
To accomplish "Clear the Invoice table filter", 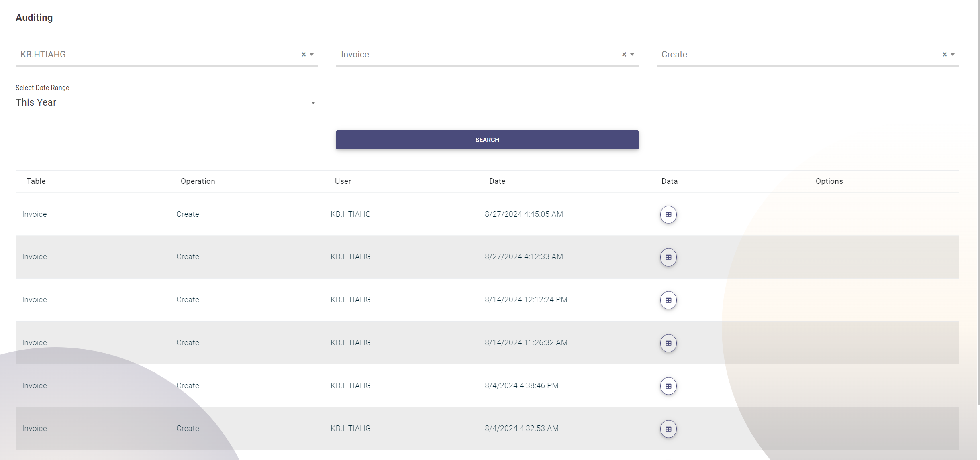I will 624,55.
